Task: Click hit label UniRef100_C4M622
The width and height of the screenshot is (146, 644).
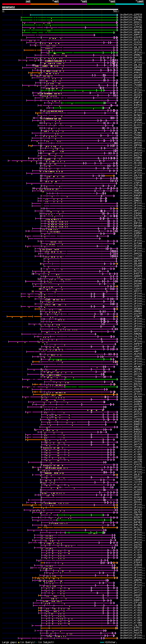Action: coord(131,357)
